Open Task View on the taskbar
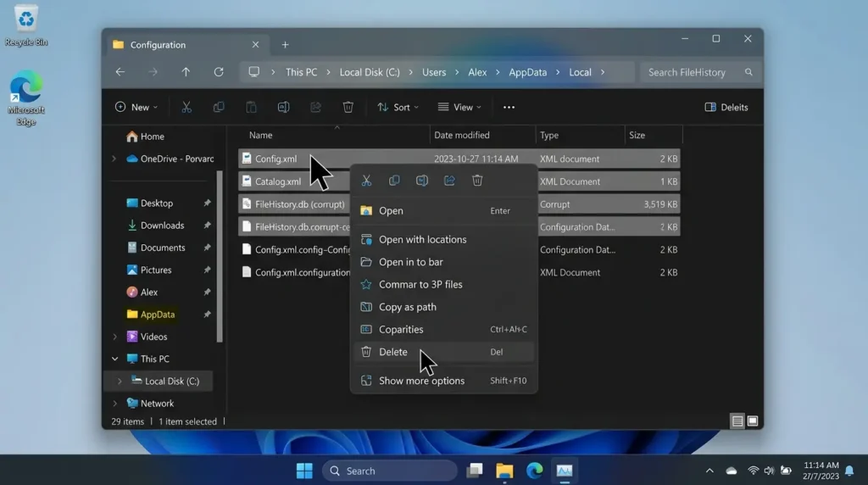 click(x=475, y=471)
